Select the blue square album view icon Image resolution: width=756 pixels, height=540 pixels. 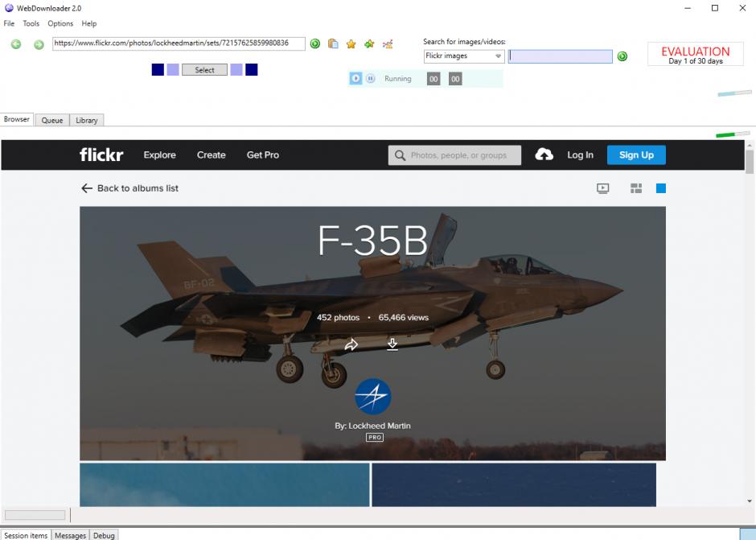pos(661,188)
